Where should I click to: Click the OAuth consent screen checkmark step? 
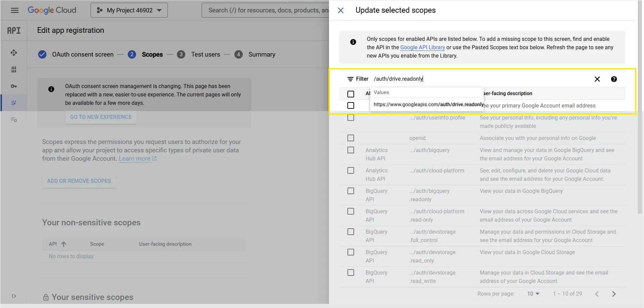pos(42,54)
